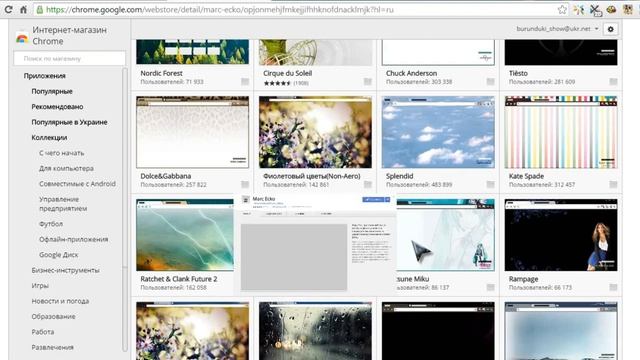Click the Chrome Web Store rainbow logo
The image size is (640, 360).
[22, 38]
